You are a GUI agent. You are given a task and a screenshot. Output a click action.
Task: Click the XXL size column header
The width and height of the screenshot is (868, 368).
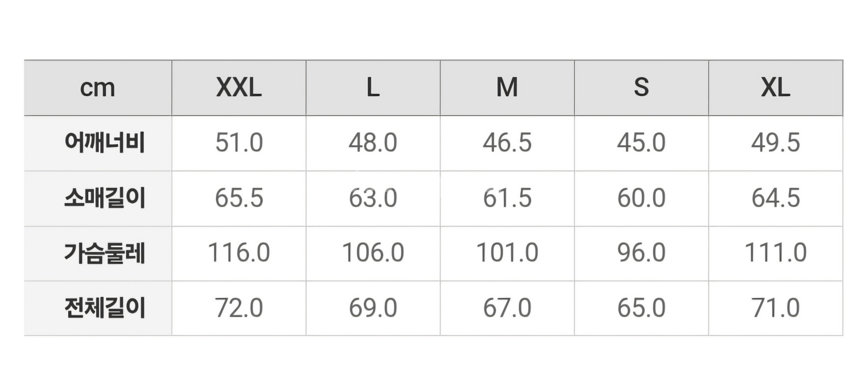[239, 88]
